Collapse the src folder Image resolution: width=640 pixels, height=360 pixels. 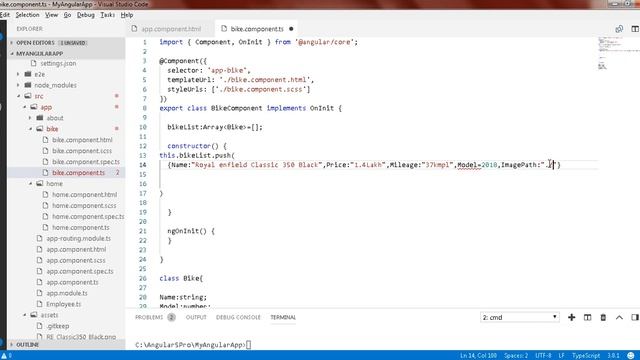[x=39, y=96]
